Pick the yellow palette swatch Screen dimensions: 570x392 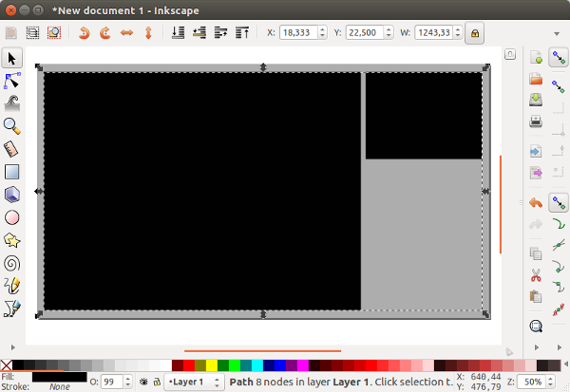tap(212, 365)
